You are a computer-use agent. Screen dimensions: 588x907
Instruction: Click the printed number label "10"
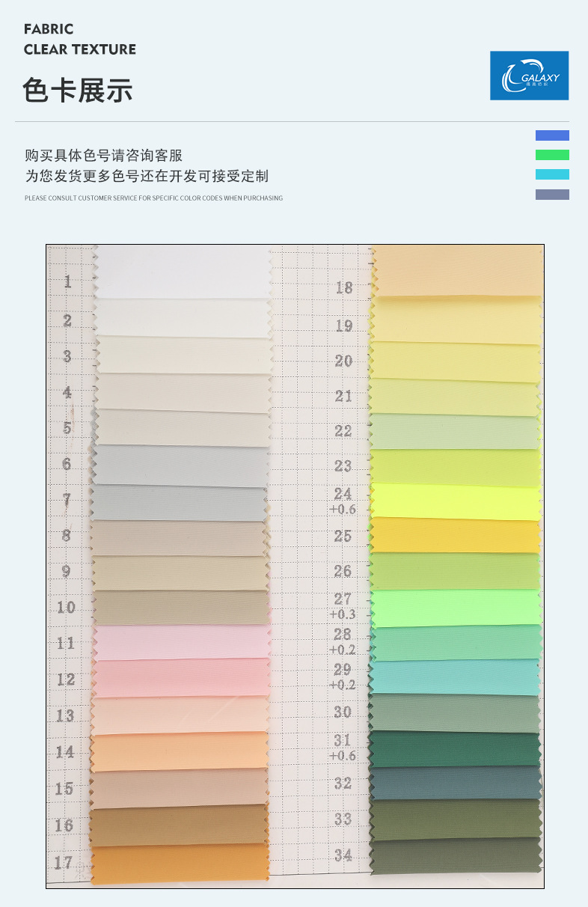tap(67, 607)
